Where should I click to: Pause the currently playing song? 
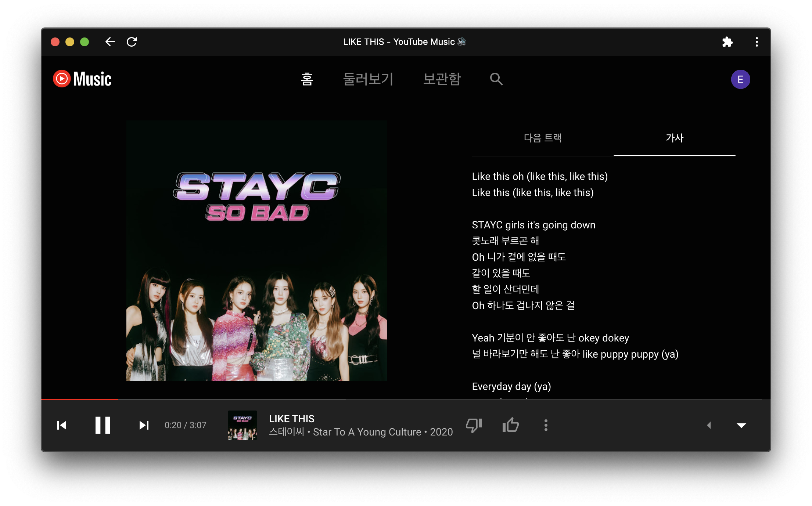[x=103, y=425]
